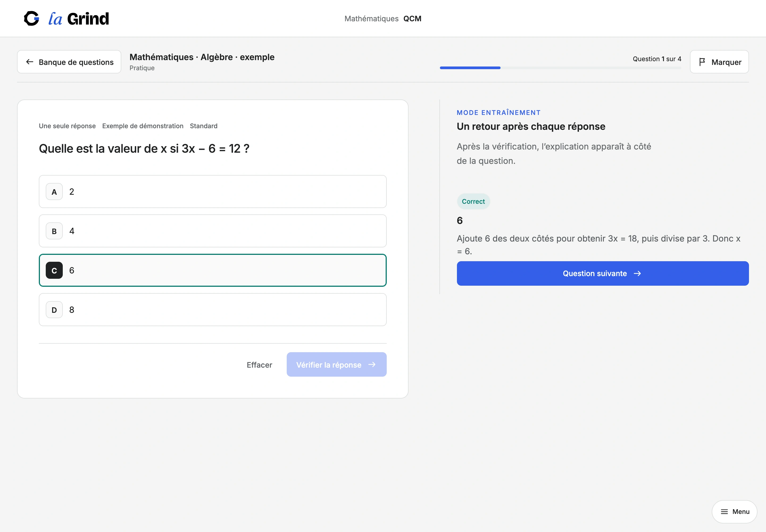The width and height of the screenshot is (766, 532).
Task: Click the bold answer '6' under Correct
Action: tap(460, 220)
